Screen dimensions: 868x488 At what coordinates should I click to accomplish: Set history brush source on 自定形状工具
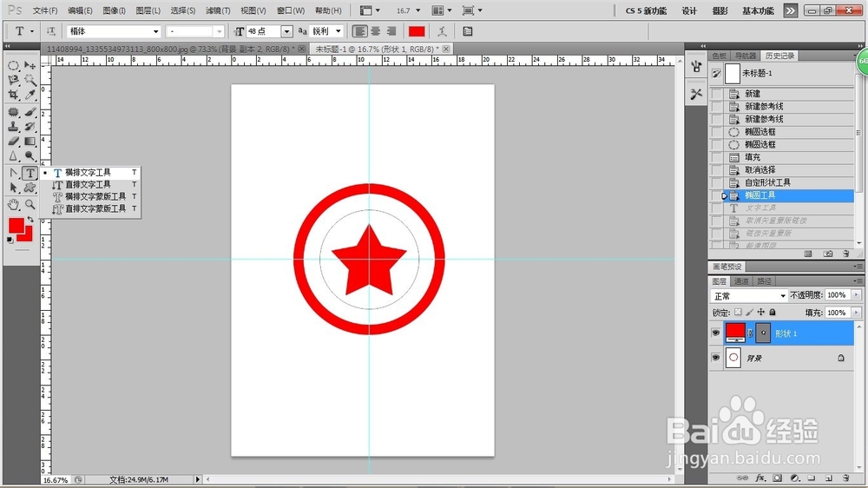717,182
